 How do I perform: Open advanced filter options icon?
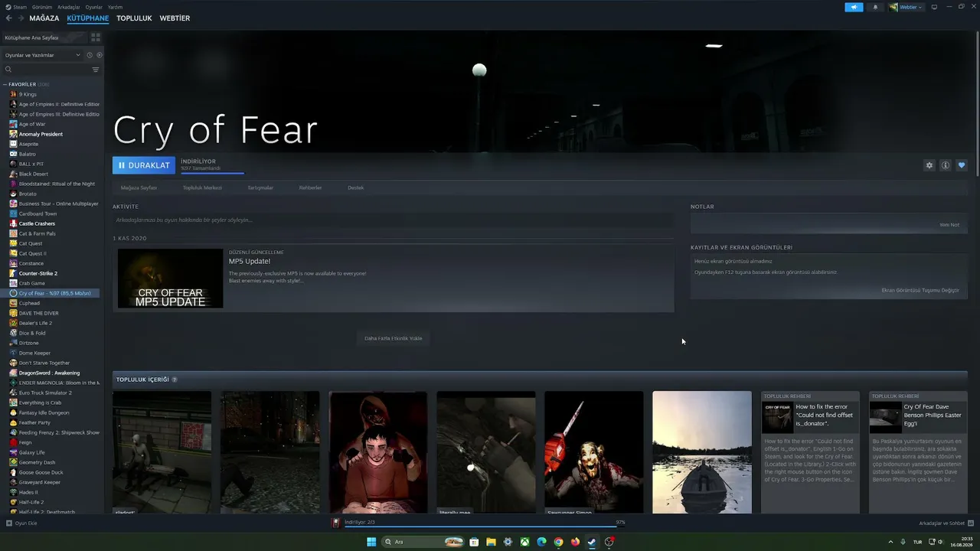coord(96,70)
